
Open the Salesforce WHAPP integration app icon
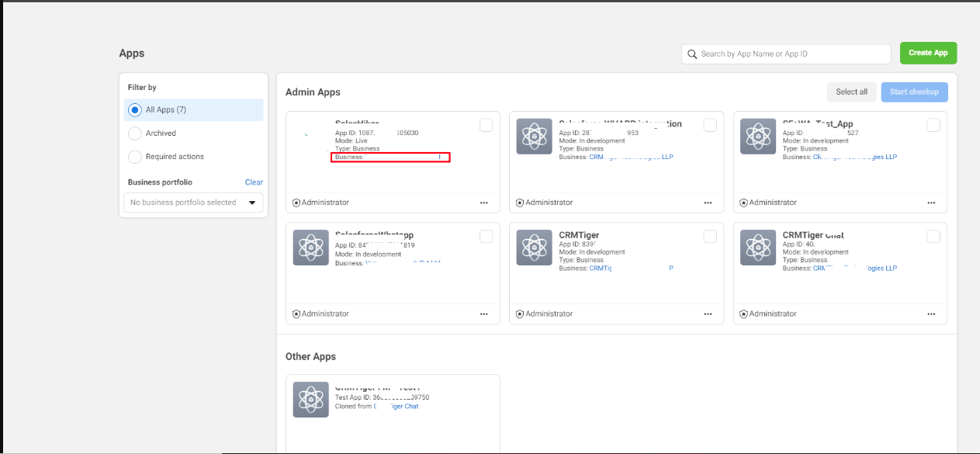[534, 137]
